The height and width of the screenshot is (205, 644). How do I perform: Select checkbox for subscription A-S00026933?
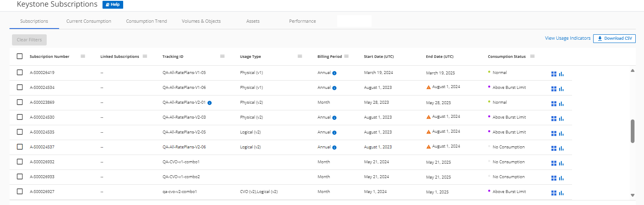20,176
